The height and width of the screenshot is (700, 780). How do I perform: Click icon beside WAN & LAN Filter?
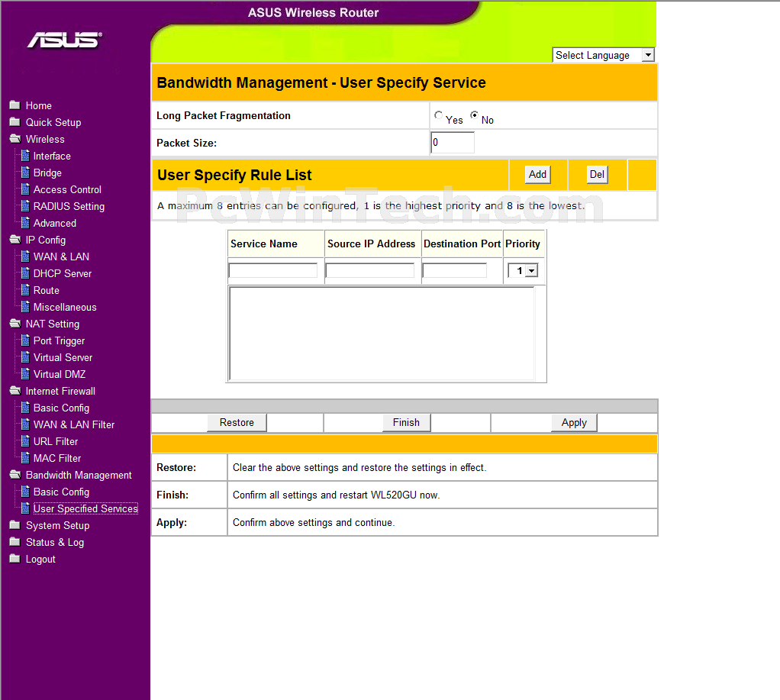click(25, 424)
